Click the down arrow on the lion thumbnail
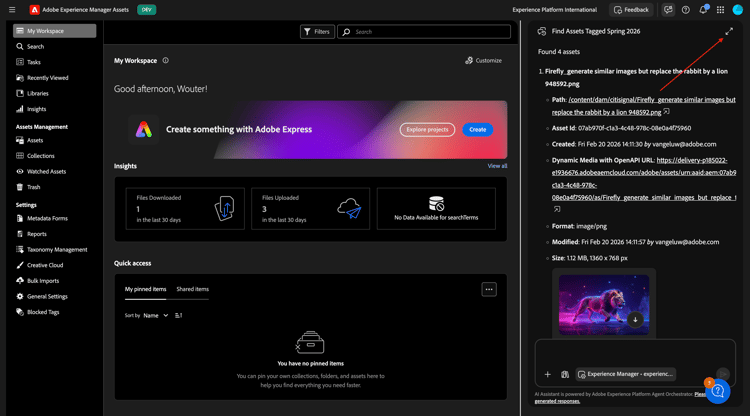Viewport: 750px width, 416px height. coord(635,319)
